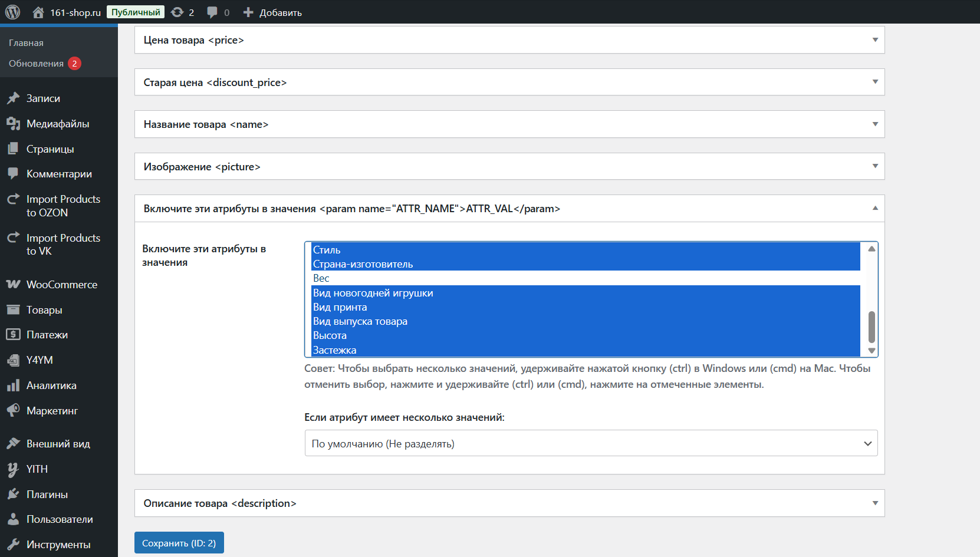Expand the Цена товара <price> panel
980x557 pixels.
click(509, 40)
